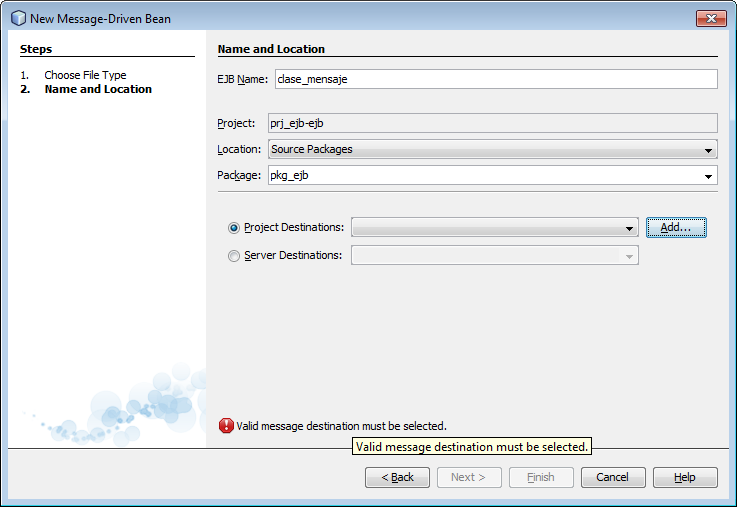Screen dimensions: 737x507
Task: Select the Project Destinations radio button
Action: point(234,228)
